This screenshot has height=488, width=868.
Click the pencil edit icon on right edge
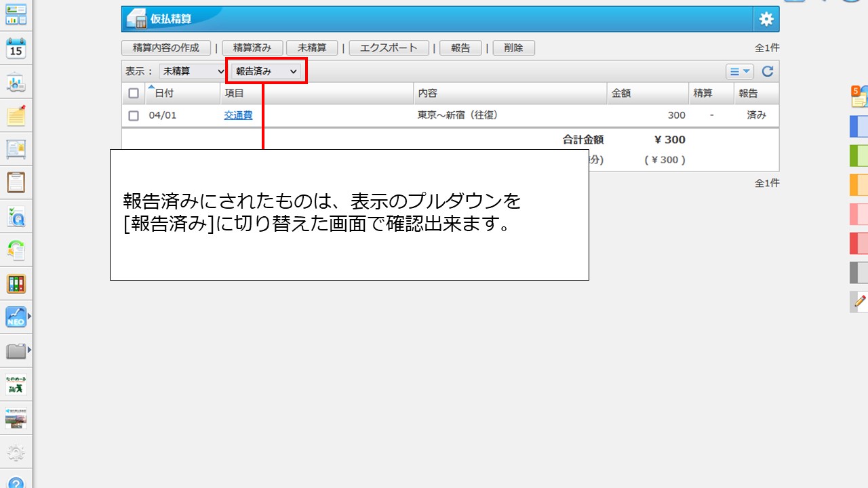pos(859,302)
